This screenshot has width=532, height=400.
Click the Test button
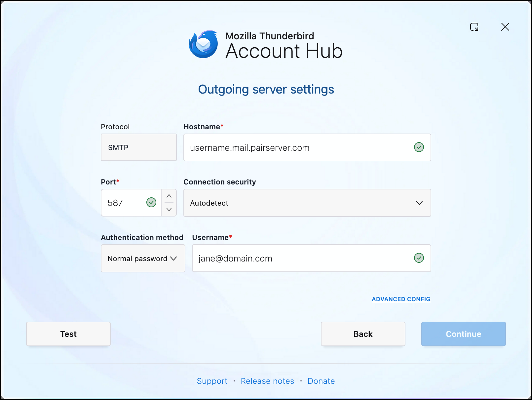68,334
